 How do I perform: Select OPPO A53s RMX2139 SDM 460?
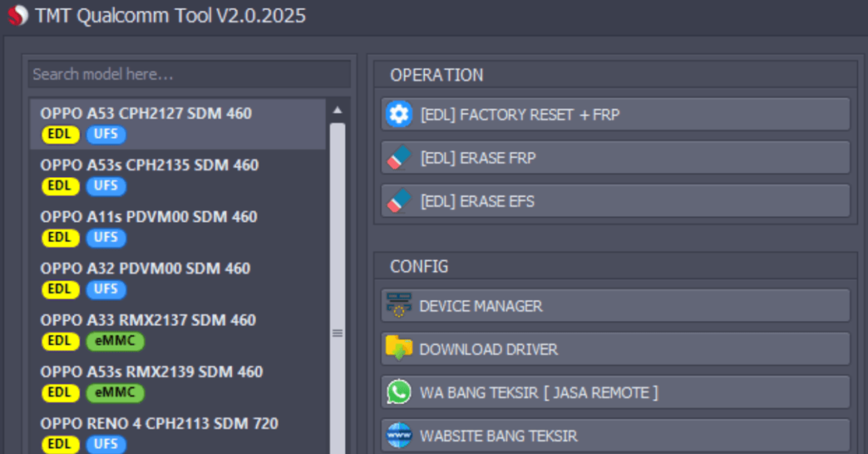pos(178,382)
